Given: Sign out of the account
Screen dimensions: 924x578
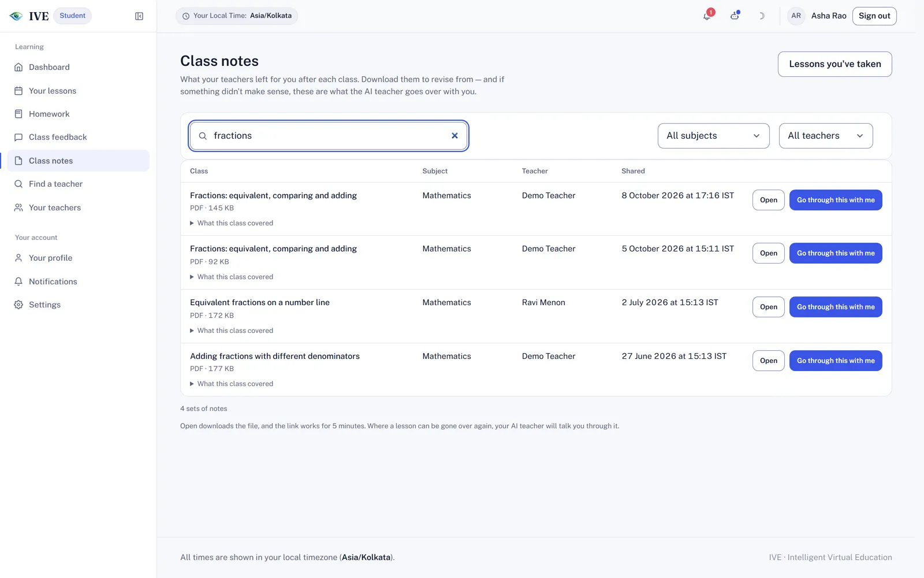Looking at the screenshot, I should (x=874, y=16).
